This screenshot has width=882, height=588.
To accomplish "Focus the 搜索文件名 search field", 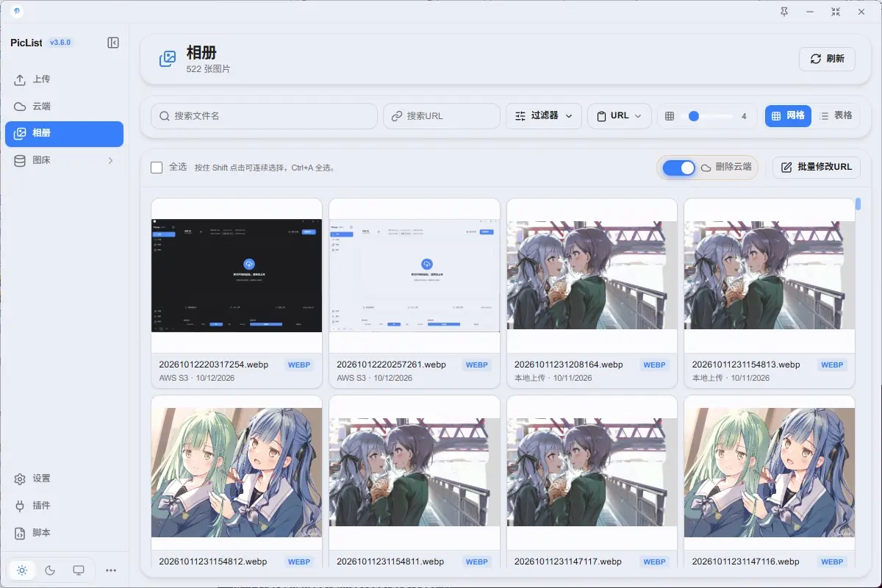I will (x=265, y=116).
